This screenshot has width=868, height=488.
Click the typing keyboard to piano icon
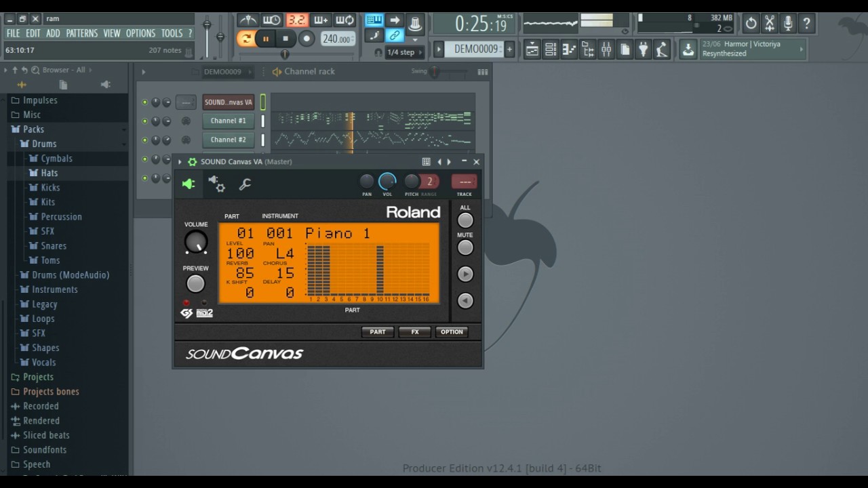click(374, 20)
